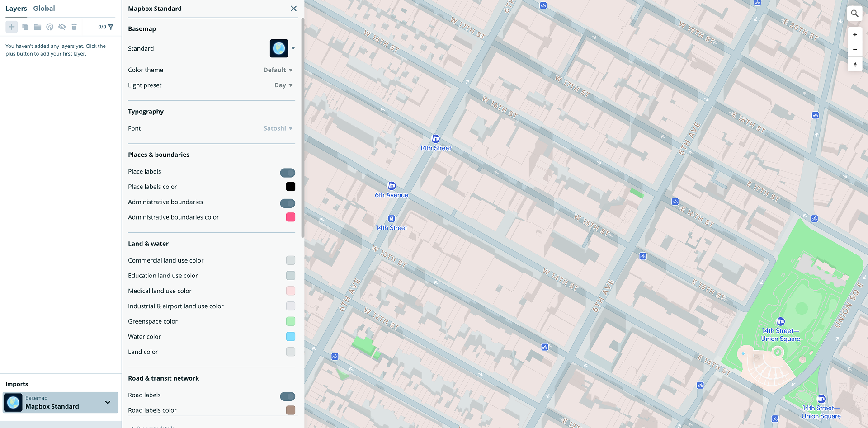The image size is (868, 428).
Task: Disable Administrative boundaries toggle
Action: 287,203
